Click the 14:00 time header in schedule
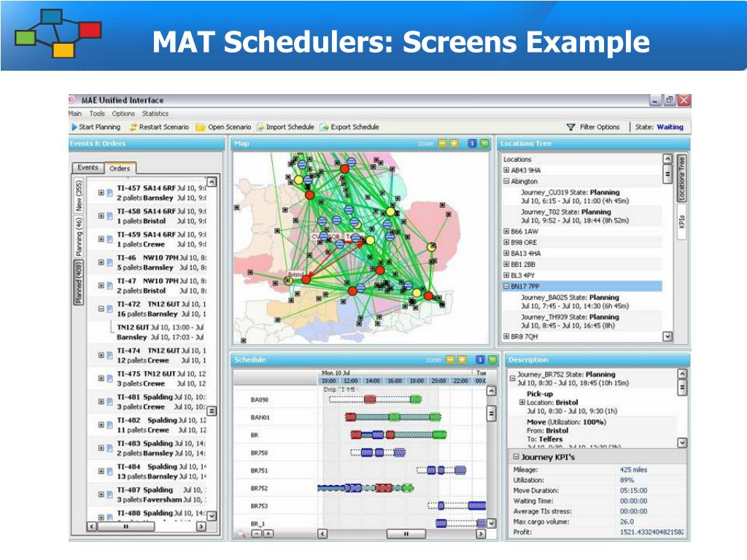The width and height of the screenshot is (747, 560). [x=373, y=381]
